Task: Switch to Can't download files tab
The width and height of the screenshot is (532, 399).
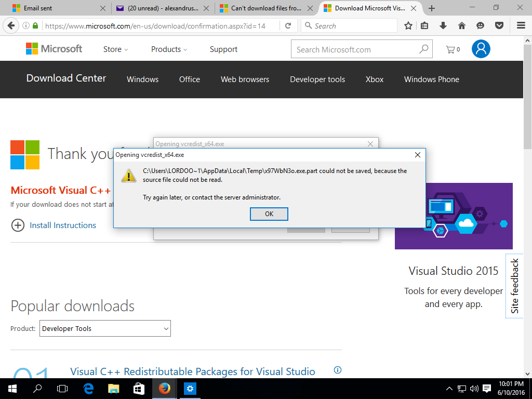Action: pyautogui.click(x=267, y=8)
